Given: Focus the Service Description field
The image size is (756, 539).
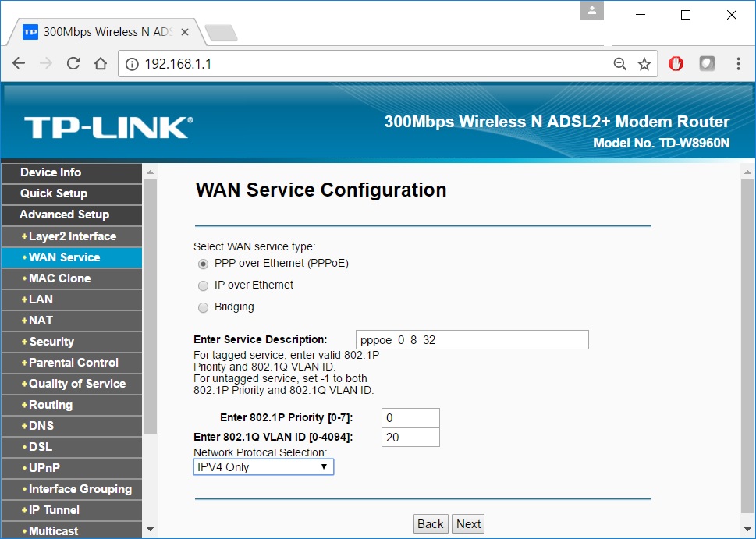Looking at the screenshot, I should (x=472, y=340).
